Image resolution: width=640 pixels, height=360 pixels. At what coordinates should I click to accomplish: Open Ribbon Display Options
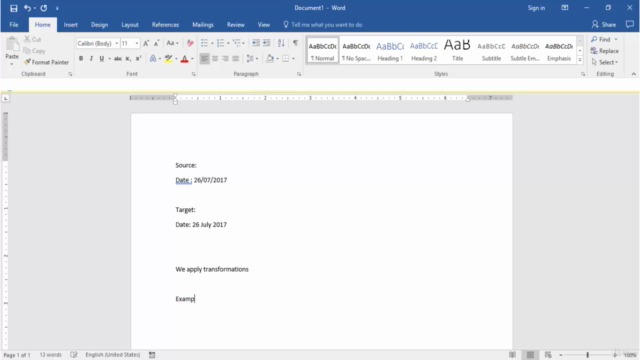565,8
